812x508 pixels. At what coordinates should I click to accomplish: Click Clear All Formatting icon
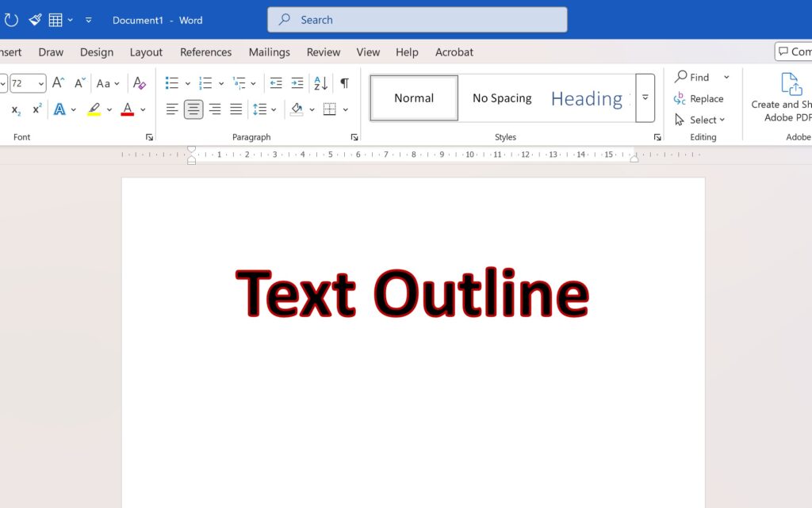(139, 82)
